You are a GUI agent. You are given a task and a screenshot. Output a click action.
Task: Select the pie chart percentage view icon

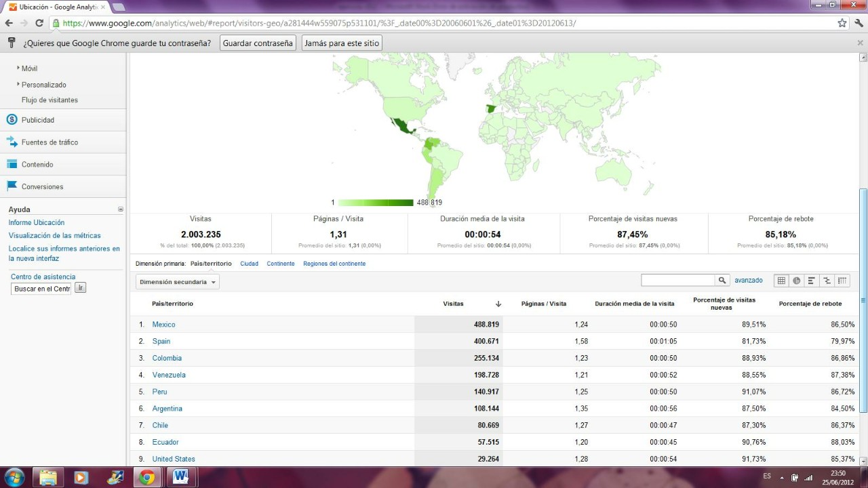click(x=797, y=281)
